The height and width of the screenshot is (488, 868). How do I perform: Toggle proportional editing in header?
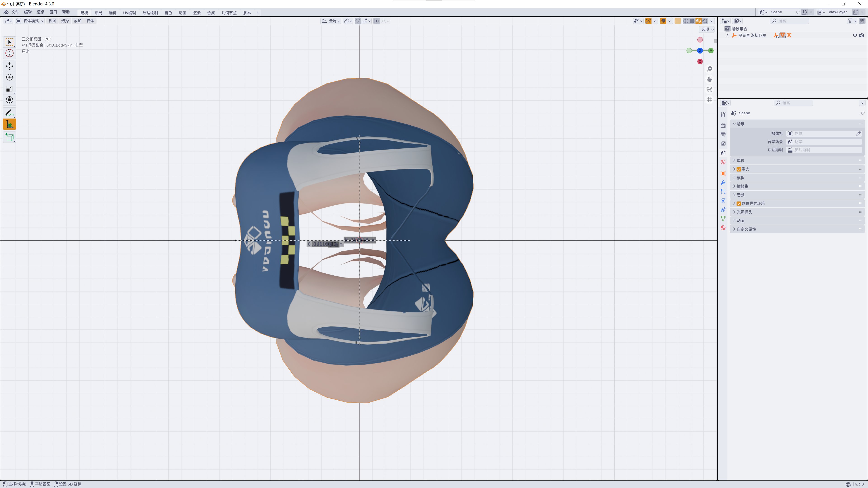[x=376, y=21]
